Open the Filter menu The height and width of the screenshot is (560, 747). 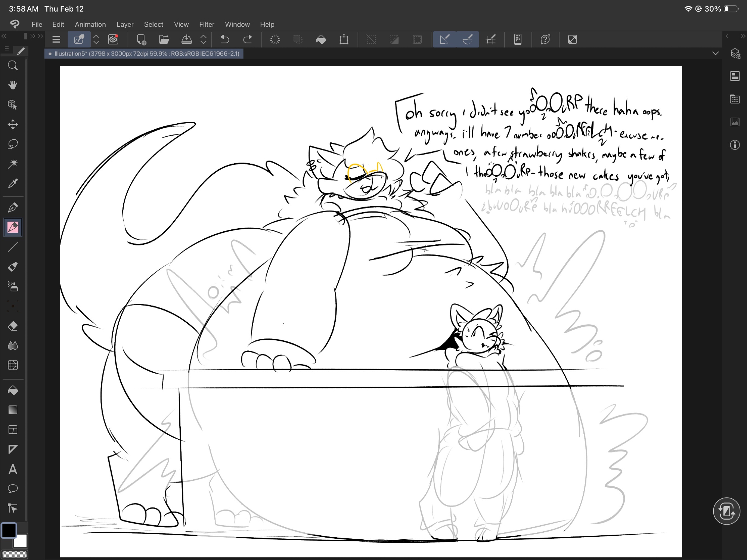pyautogui.click(x=207, y=24)
